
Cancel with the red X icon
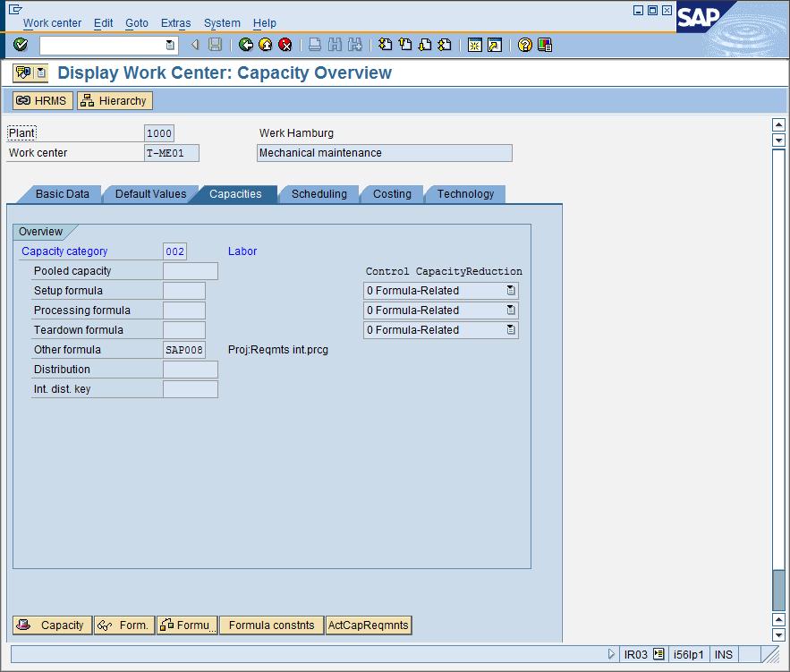click(285, 45)
